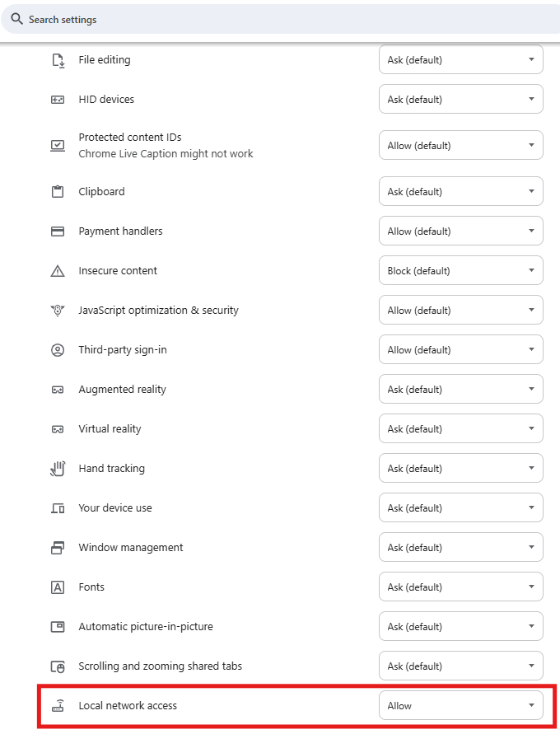Change the Clipboard permission dropdown
560x748 pixels.
tap(460, 192)
